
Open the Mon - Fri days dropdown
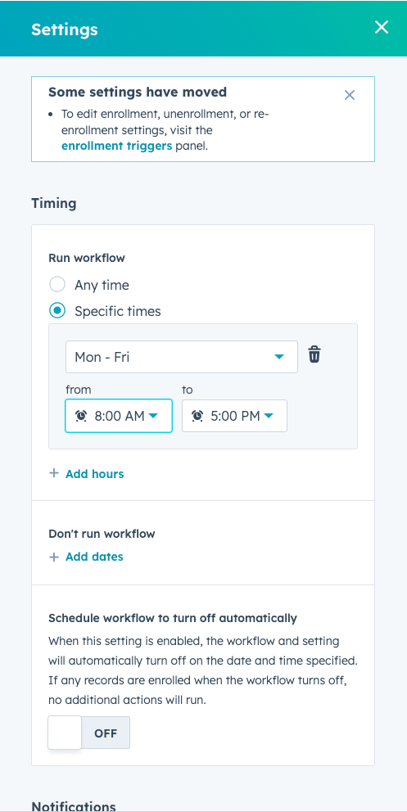tap(181, 357)
